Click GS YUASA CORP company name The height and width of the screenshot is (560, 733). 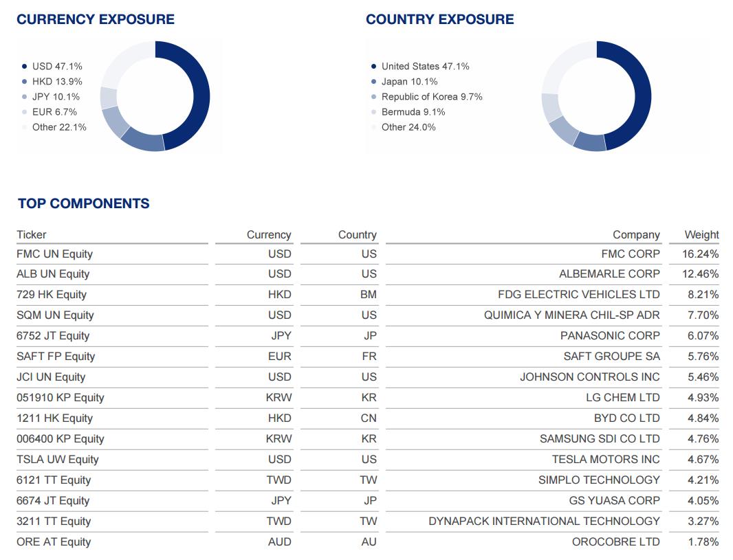tap(615, 500)
